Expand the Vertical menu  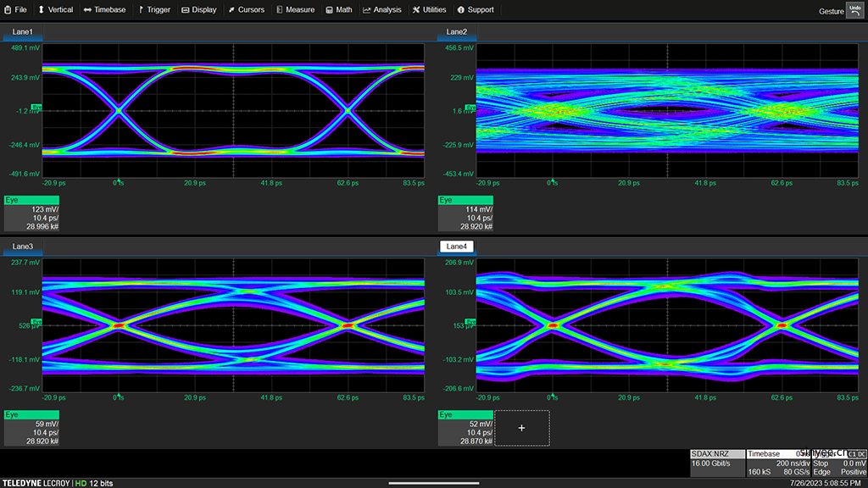[x=55, y=10]
